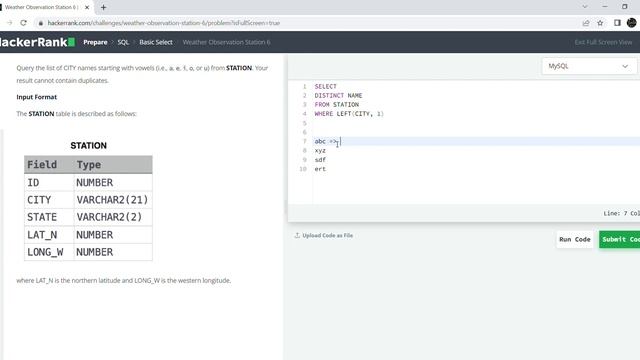Image resolution: width=640 pixels, height=360 pixels.
Task: Click Exit Full Screen View
Action: pos(603,42)
